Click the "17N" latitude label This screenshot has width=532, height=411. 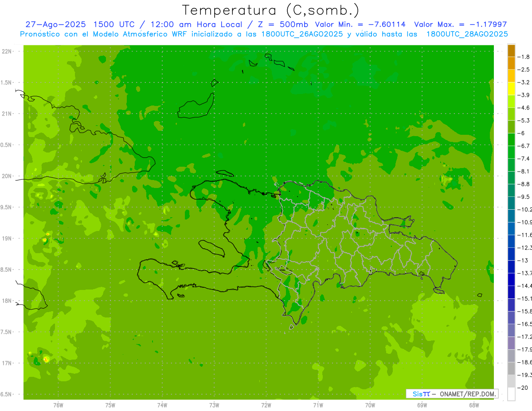(7, 363)
